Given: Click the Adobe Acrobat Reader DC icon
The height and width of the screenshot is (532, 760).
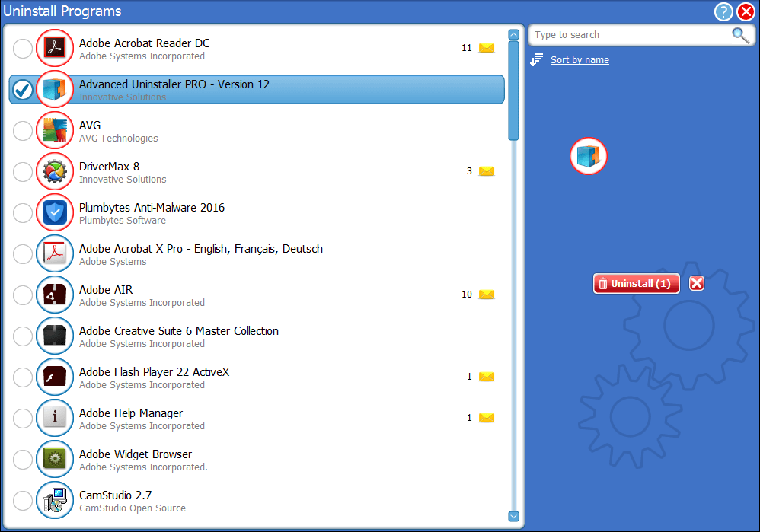Looking at the screenshot, I should point(55,48).
